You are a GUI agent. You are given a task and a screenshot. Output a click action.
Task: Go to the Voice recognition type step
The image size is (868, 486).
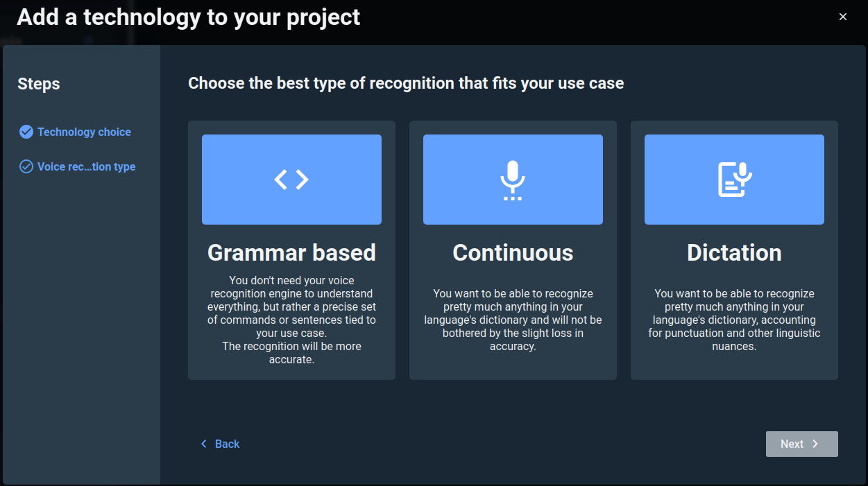(86, 166)
